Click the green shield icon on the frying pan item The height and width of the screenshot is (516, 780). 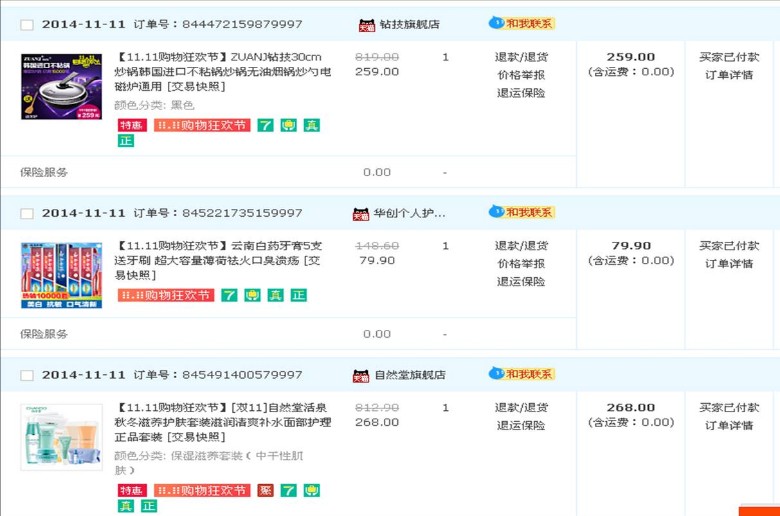click(289, 125)
